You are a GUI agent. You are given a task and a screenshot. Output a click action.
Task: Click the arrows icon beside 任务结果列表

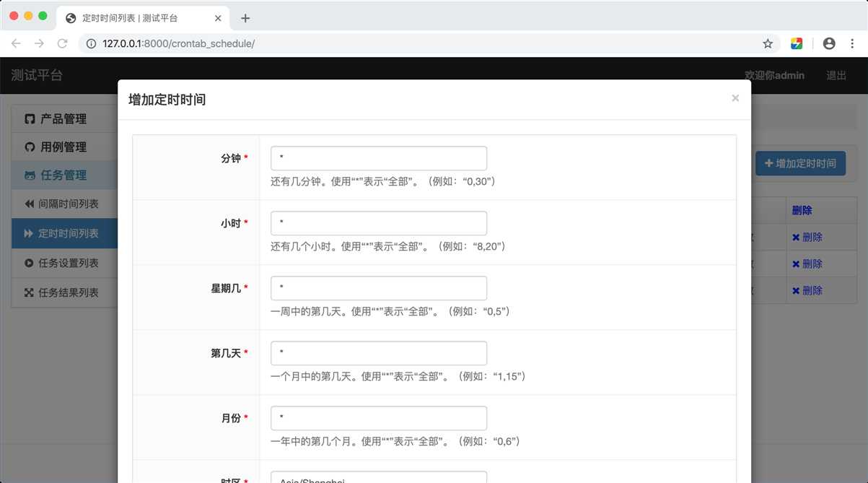29,292
